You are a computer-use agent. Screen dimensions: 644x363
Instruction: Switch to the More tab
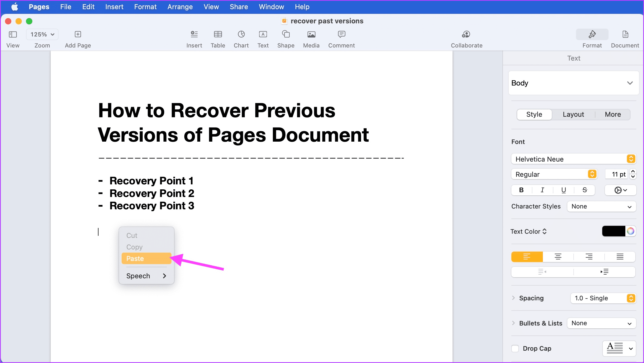tap(613, 114)
